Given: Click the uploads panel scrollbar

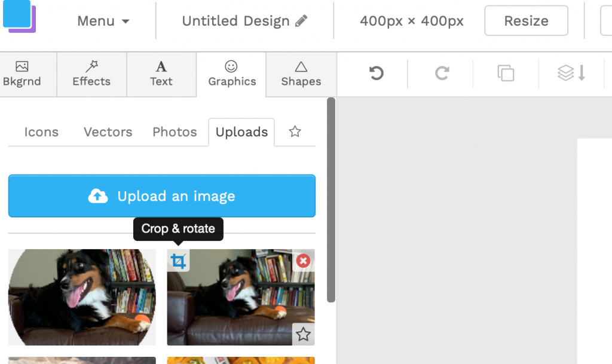Looking at the screenshot, I should (331, 200).
